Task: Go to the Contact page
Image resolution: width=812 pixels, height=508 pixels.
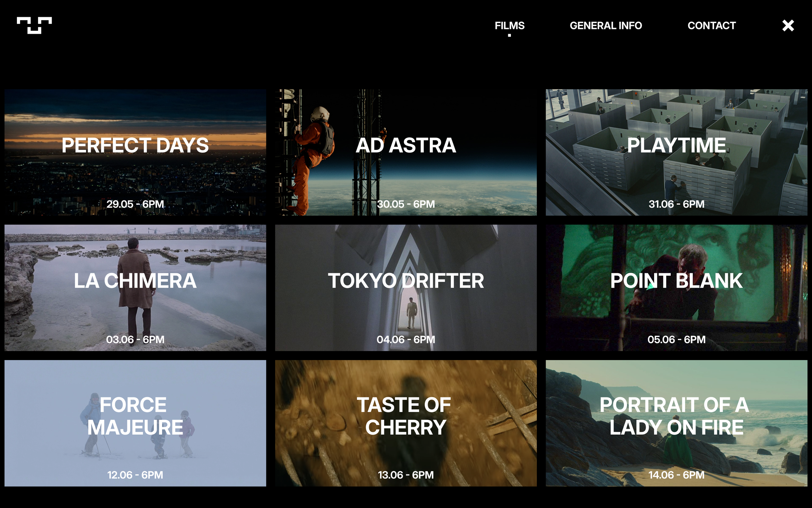Action: click(x=711, y=26)
